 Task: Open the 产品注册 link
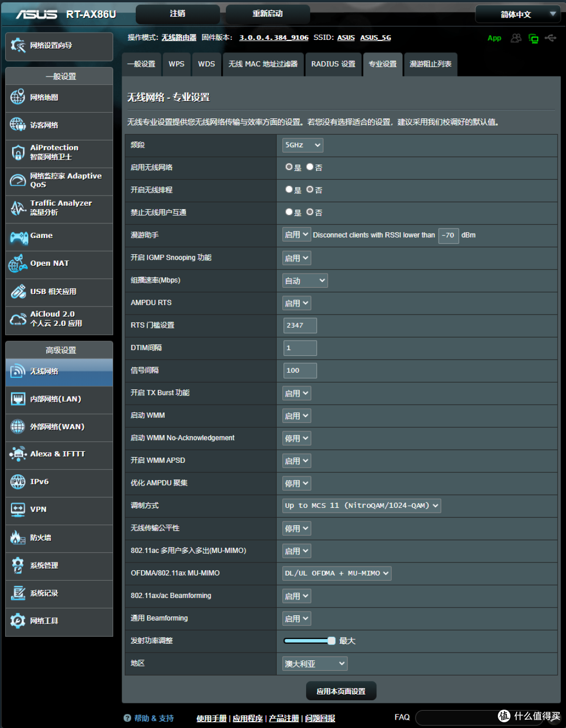284,719
